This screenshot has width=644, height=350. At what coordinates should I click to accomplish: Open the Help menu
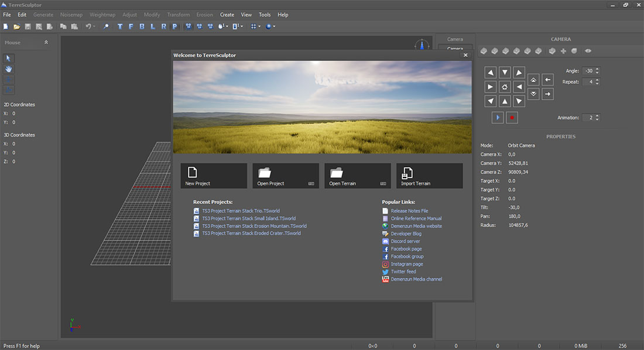tap(283, 15)
